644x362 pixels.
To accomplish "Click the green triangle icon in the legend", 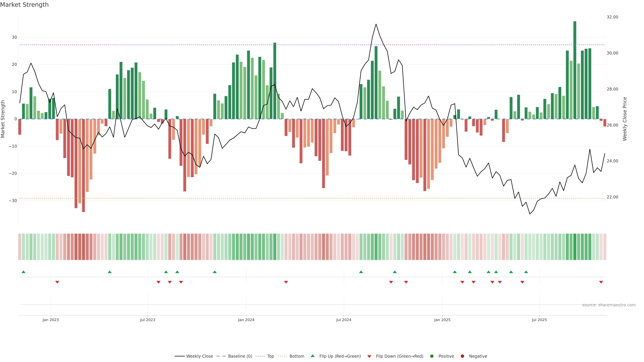I will 312,356.
